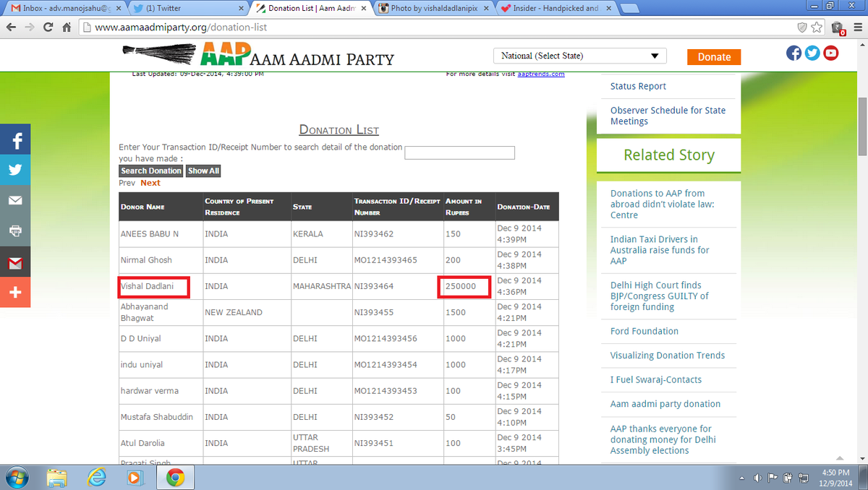The height and width of the screenshot is (490, 868).
Task: Open Aam aadmi party donation link
Action: tap(665, 403)
